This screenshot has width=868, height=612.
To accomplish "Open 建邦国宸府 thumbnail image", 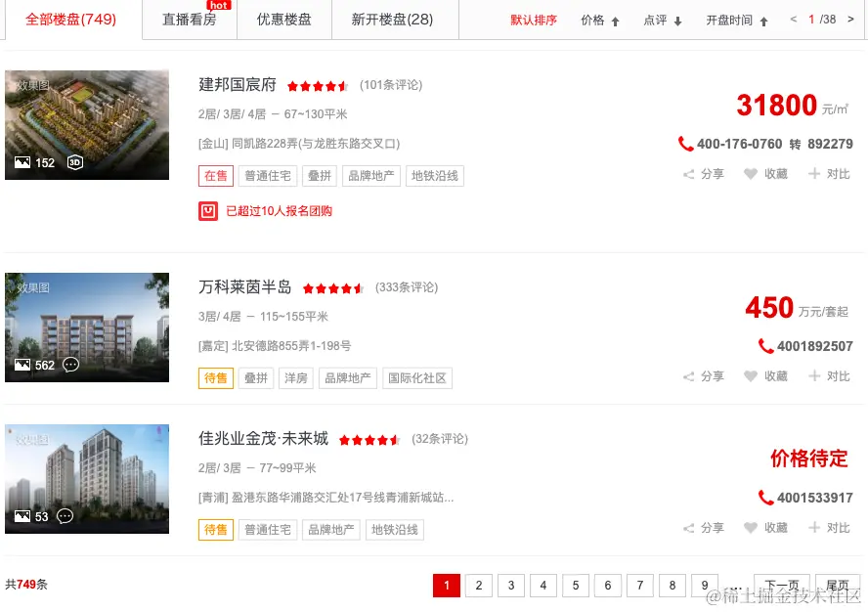I will pyautogui.click(x=87, y=124).
